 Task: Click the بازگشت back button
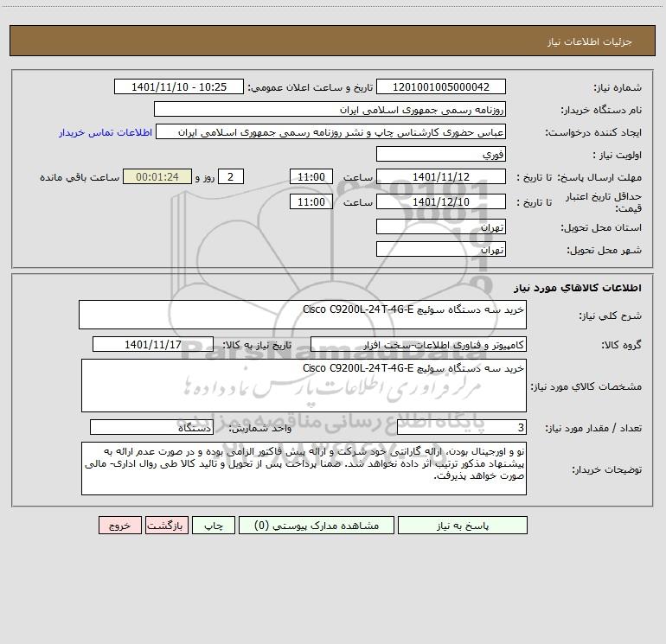pos(167,525)
